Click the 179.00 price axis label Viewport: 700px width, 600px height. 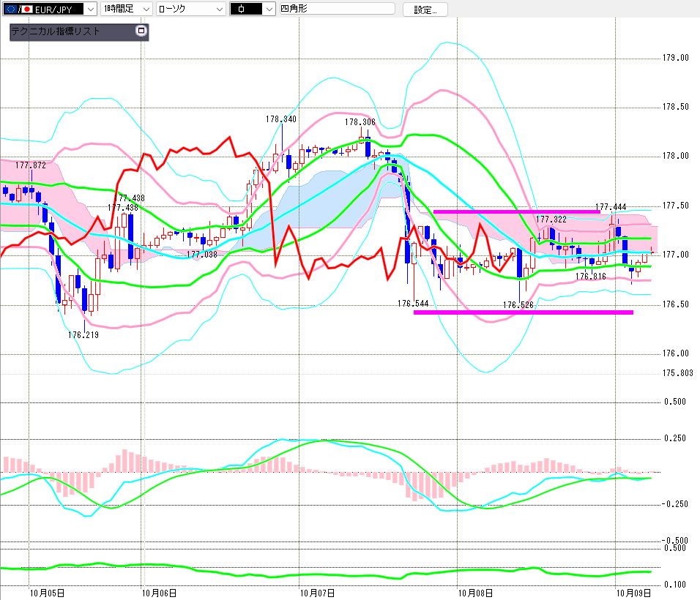click(x=675, y=58)
